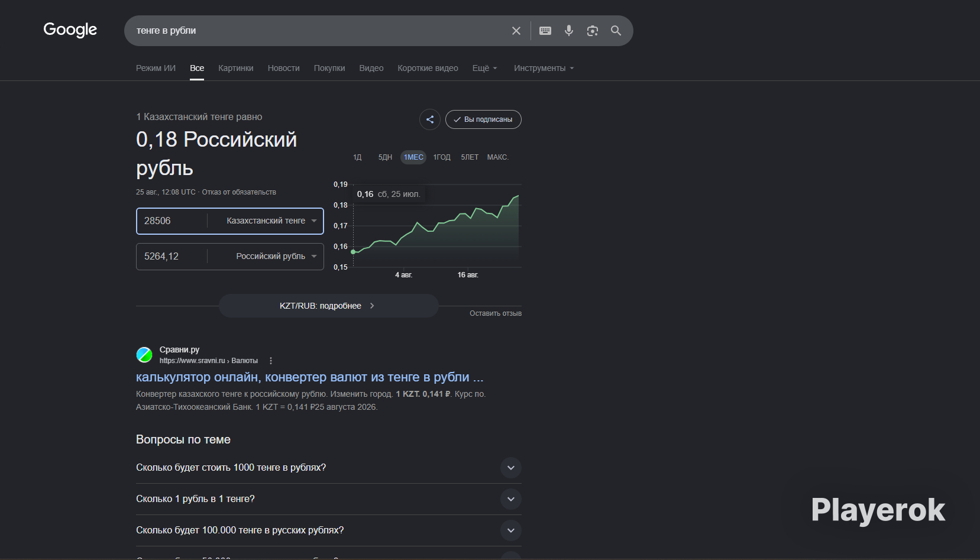Select the 5ДН chart range
The image size is (980, 560).
[x=385, y=157]
